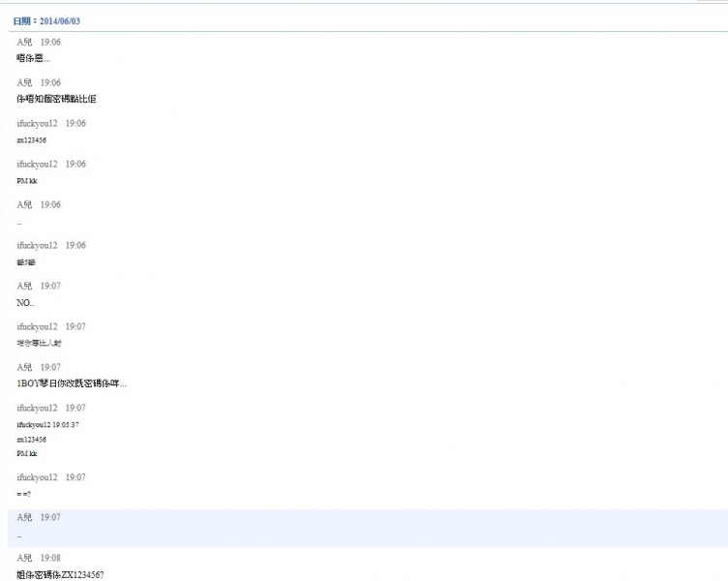
Task: Select the message starting with 1BOY琴日
Action: tap(72, 383)
